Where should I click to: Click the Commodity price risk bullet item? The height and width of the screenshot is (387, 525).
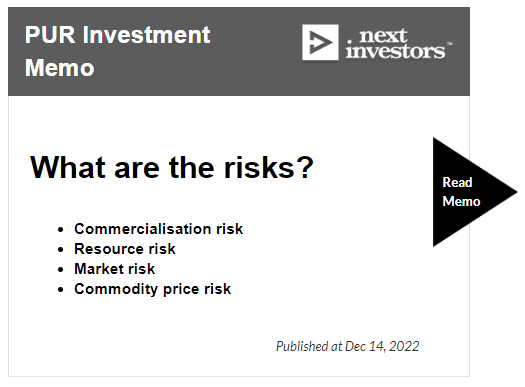coord(153,289)
